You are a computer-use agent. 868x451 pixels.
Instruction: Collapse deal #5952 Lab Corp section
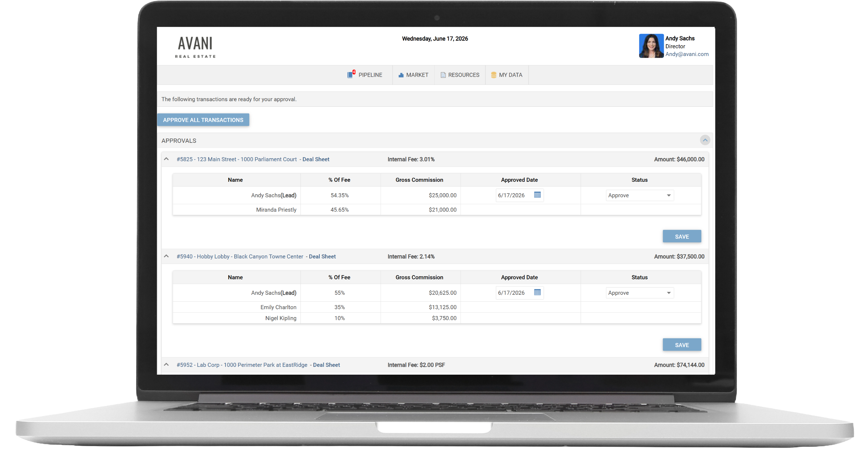coord(166,365)
